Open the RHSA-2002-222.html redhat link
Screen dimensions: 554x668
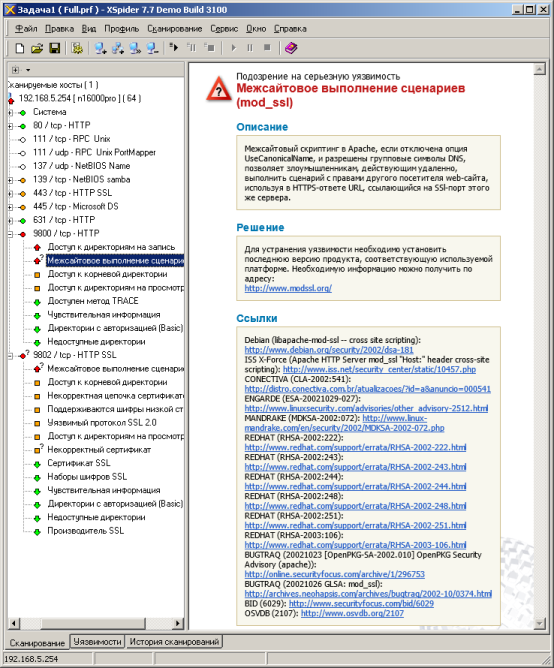pos(355,447)
